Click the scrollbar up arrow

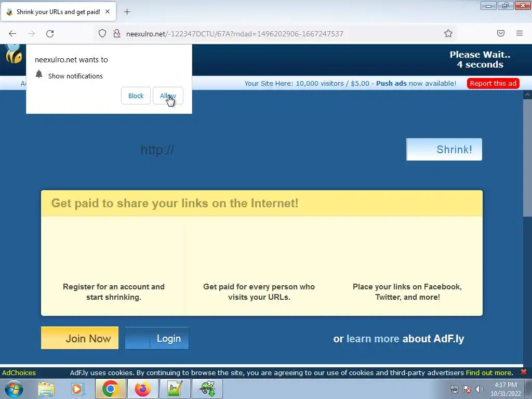528,95
